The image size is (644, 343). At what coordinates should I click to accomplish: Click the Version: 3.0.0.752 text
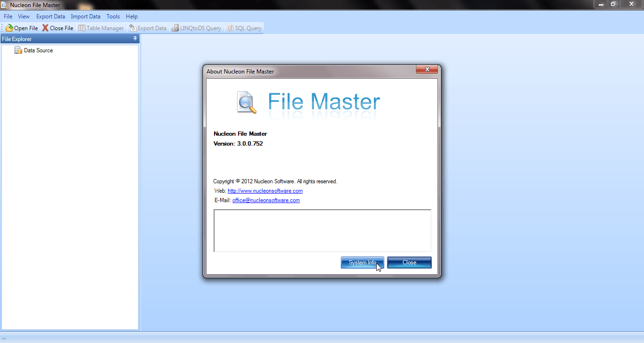[238, 143]
